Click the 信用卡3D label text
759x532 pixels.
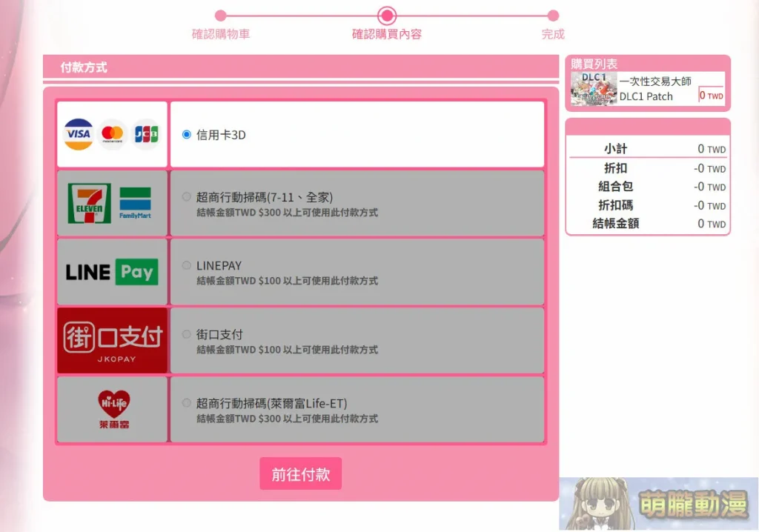tap(221, 135)
